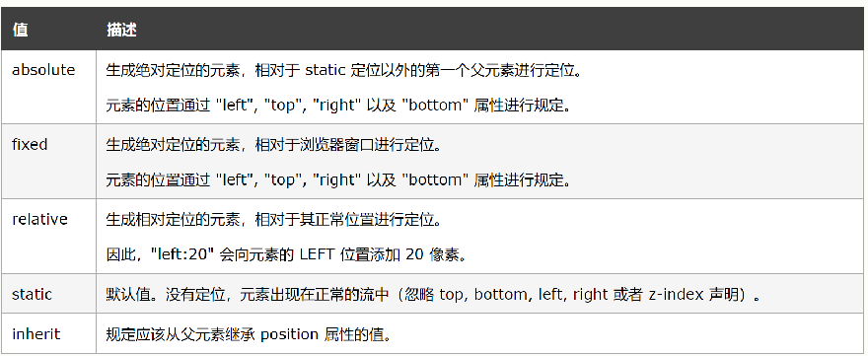Click the inherit position 属性 description
This screenshot has width=868, height=356.
pos(249,335)
